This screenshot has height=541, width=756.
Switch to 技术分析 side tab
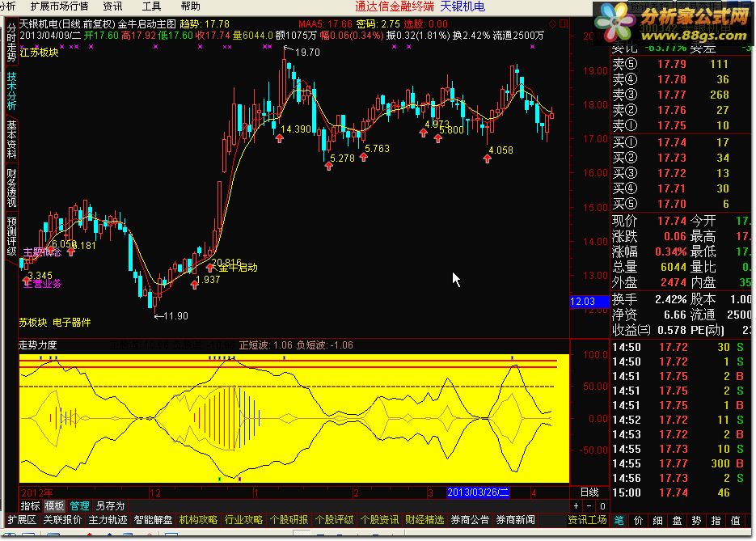coord(11,91)
